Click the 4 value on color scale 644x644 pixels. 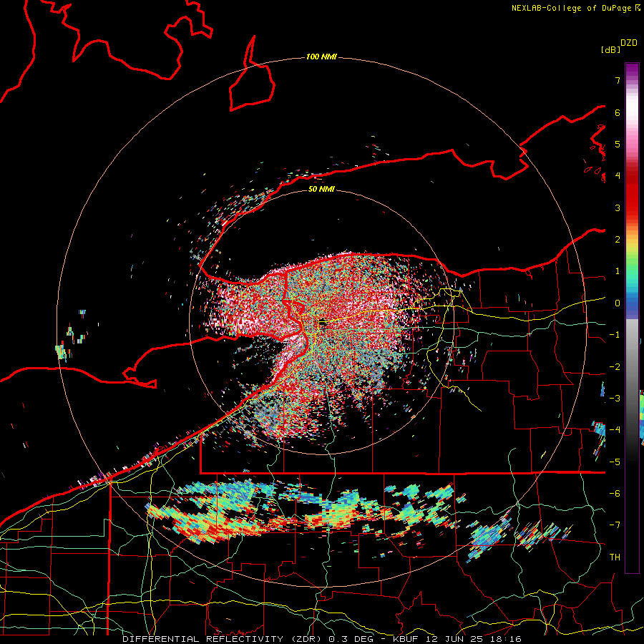(618, 176)
